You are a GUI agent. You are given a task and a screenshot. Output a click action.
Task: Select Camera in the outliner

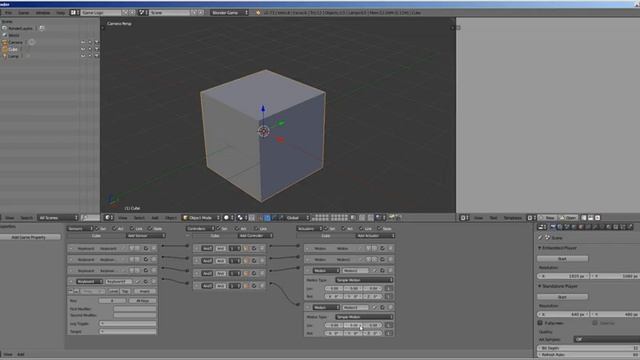pos(16,42)
